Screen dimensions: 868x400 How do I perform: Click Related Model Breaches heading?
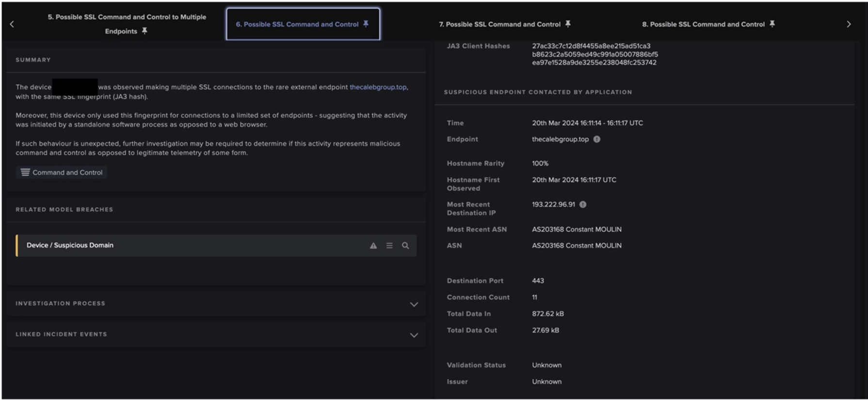(x=64, y=210)
